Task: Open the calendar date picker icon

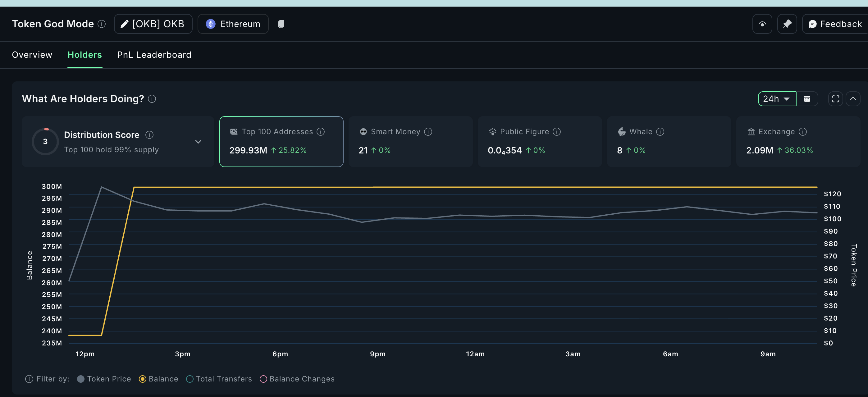Action: (807, 99)
